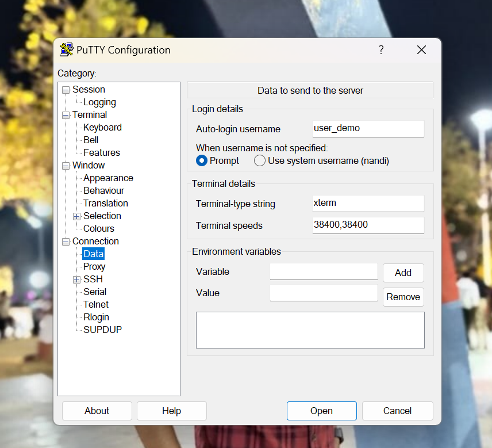Click the Terminal speeds field
Image resolution: width=492 pixels, height=448 pixels.
368,225
